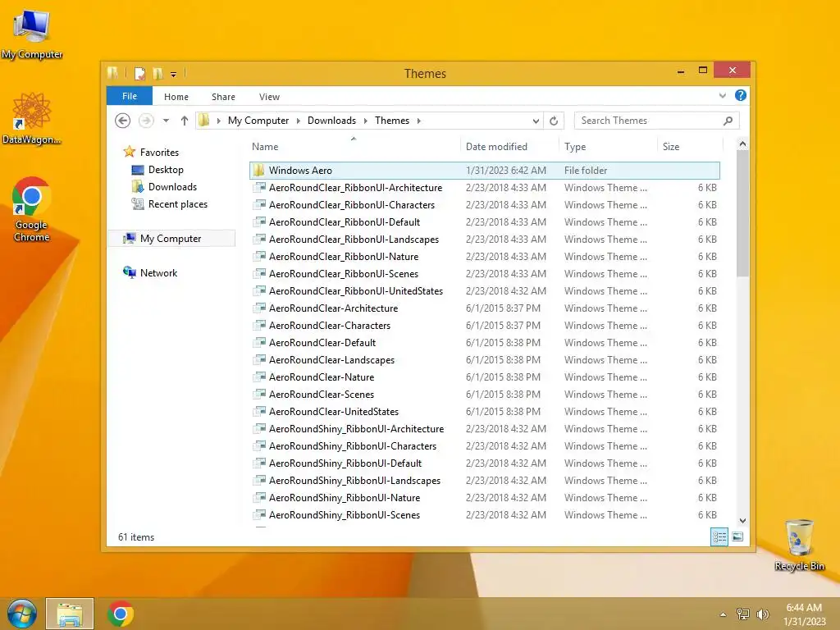This screenshot has width=840, height=630.
Task: Click the Properties icon in the quick access toolbar
Action: [x=139, y=73]
